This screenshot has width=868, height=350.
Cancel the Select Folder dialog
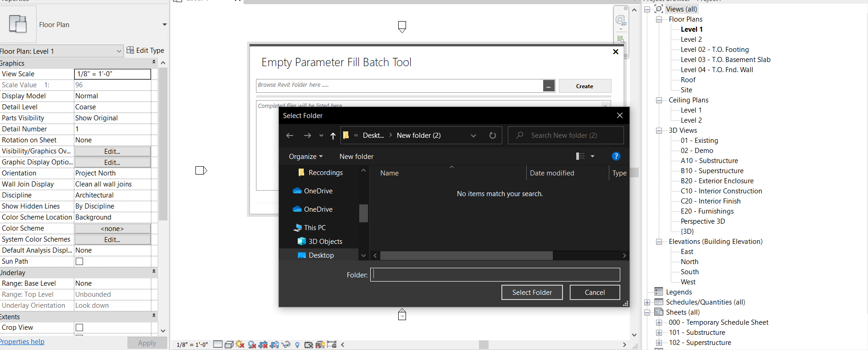point(595,293)
